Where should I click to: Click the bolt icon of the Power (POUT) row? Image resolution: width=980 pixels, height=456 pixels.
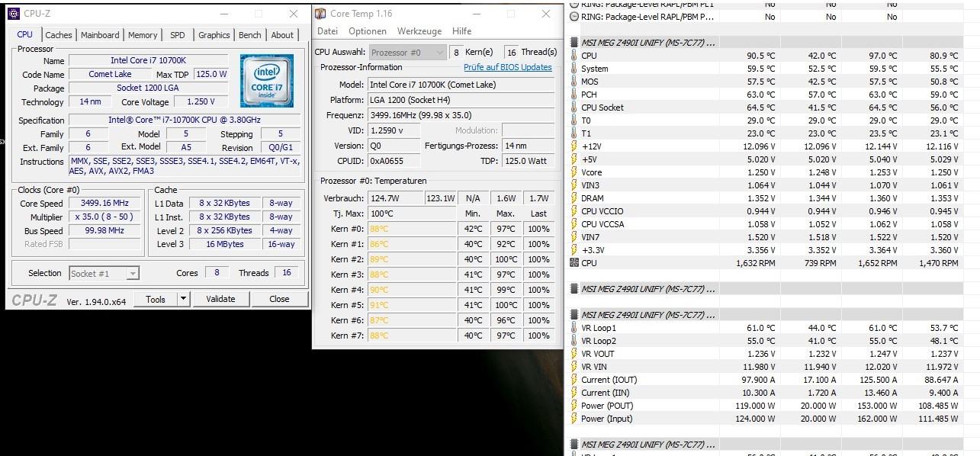(x=574, y=406)
